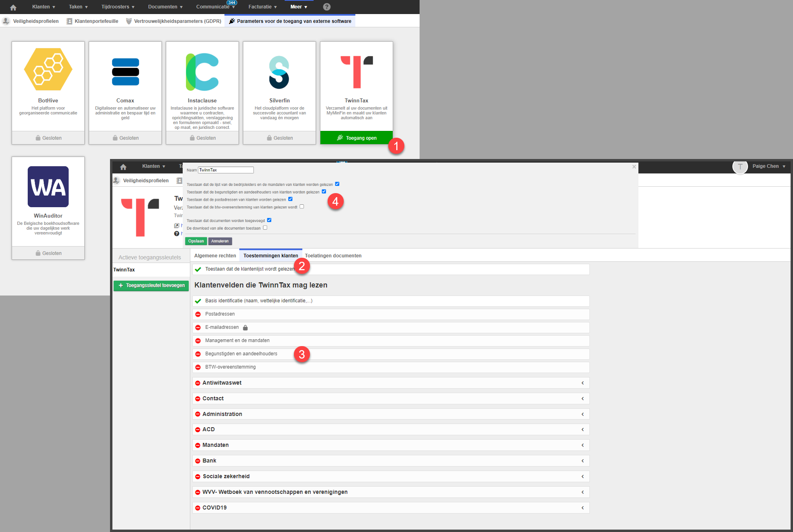793x532 pixels.
Task: Click the large TwinnTax logo in the lower window
Action: 140,217
